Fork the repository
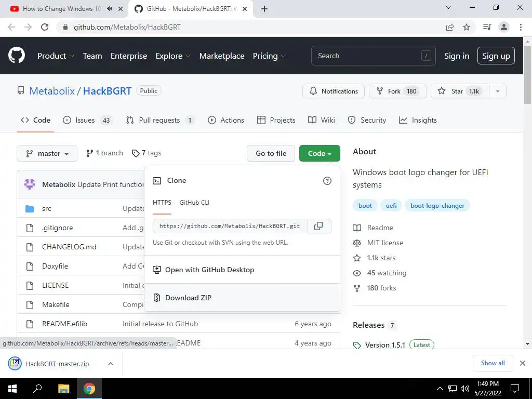The height and width of the screenshot is (399, 532). [397, 91]
